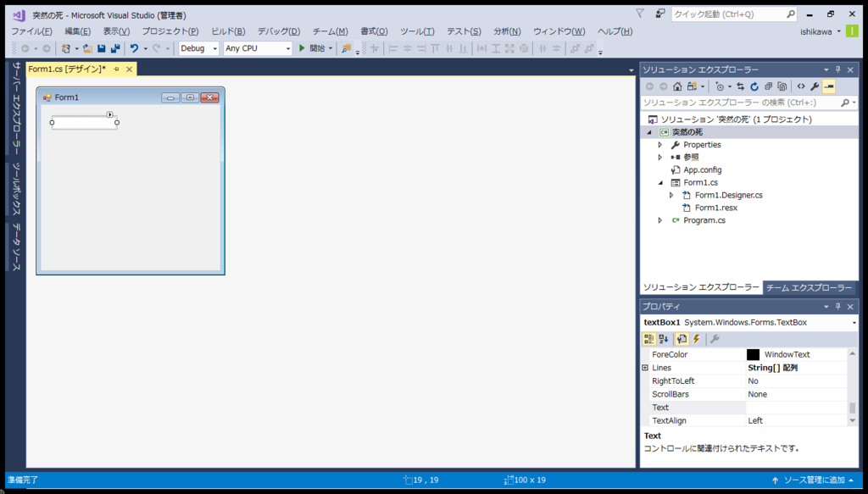The width and height of the screenshot is (868, 494).
Task: Toggle Alphabetical sort in Properties panel
Action: click(663, 339)
